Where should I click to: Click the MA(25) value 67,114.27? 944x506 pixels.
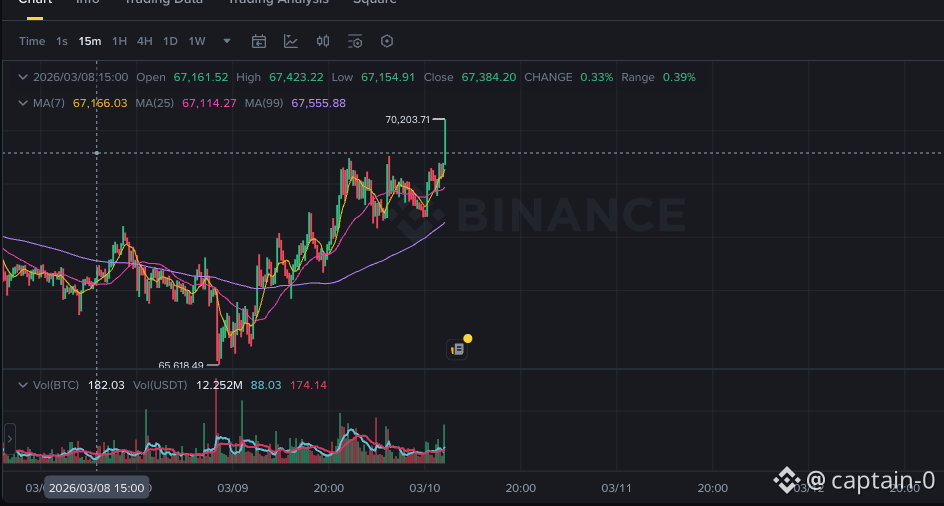(x=209, y=103)
